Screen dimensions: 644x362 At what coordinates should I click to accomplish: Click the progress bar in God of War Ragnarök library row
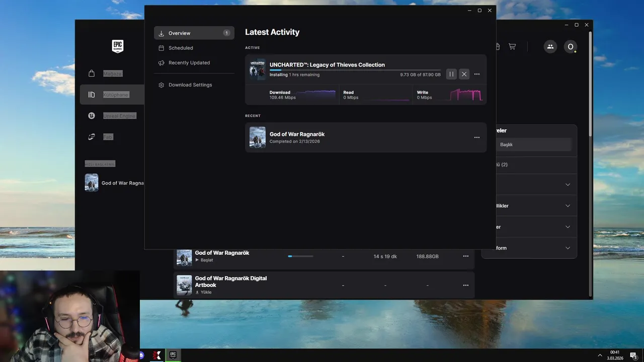coord(300,256)
